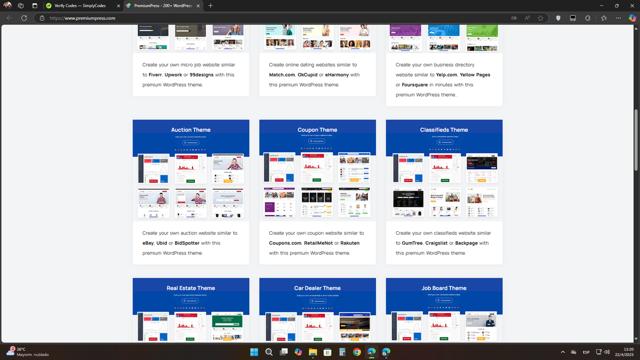
Task: Click the Coupon Theme preview thumbnails
Action: pos(317,185)
